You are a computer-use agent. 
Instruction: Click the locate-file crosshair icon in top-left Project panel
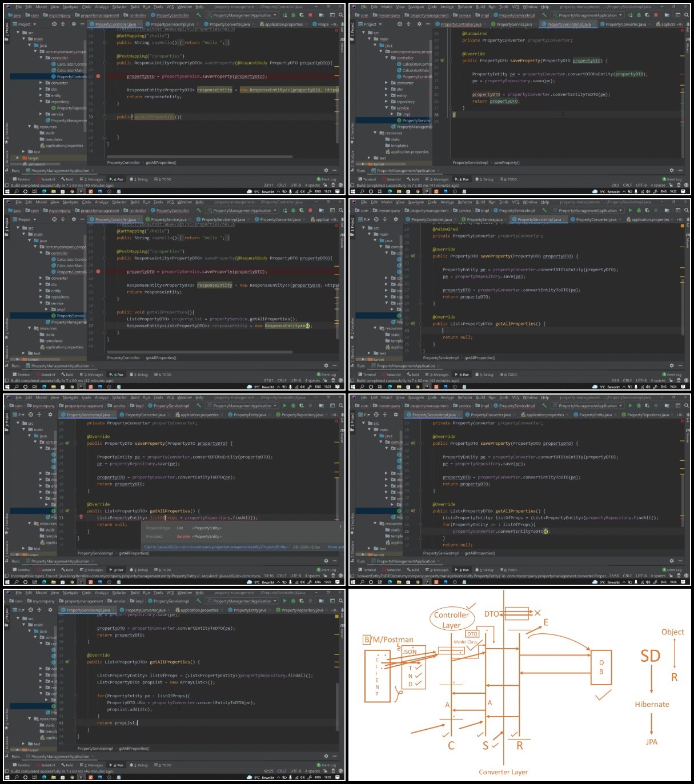pyautogui.click(x=54, y=24)
